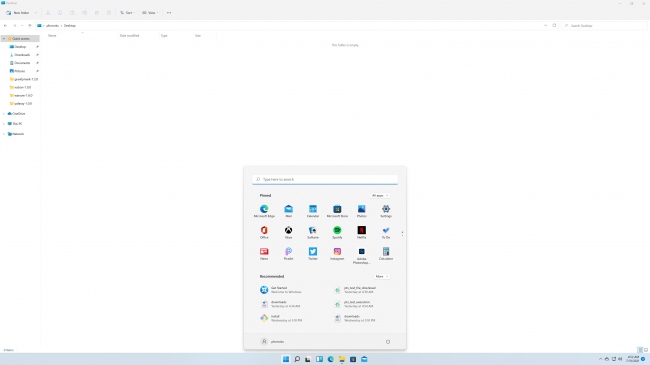
Task: Click the All apps button
Action: 380,195
